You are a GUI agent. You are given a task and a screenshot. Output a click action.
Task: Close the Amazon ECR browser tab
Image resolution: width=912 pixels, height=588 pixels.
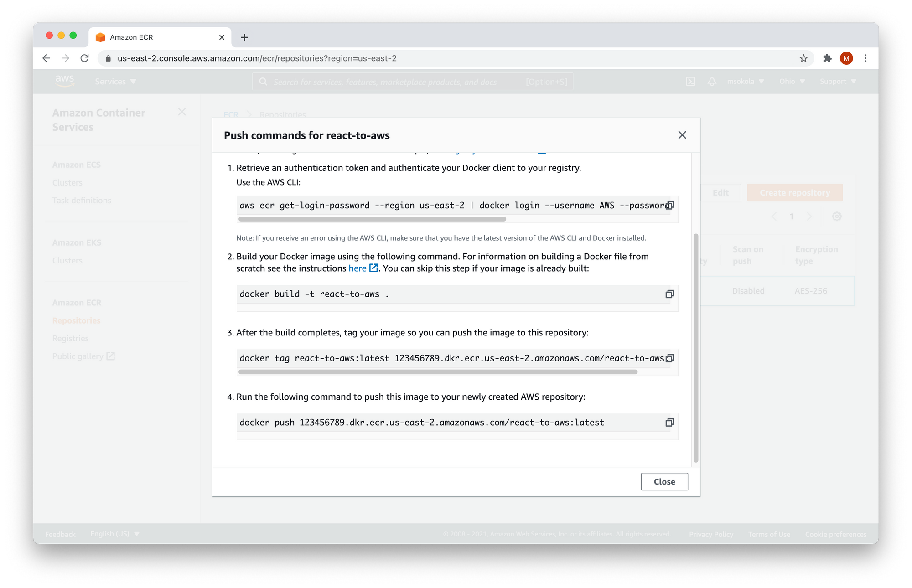pyautogui.click(x=222, y=37)
